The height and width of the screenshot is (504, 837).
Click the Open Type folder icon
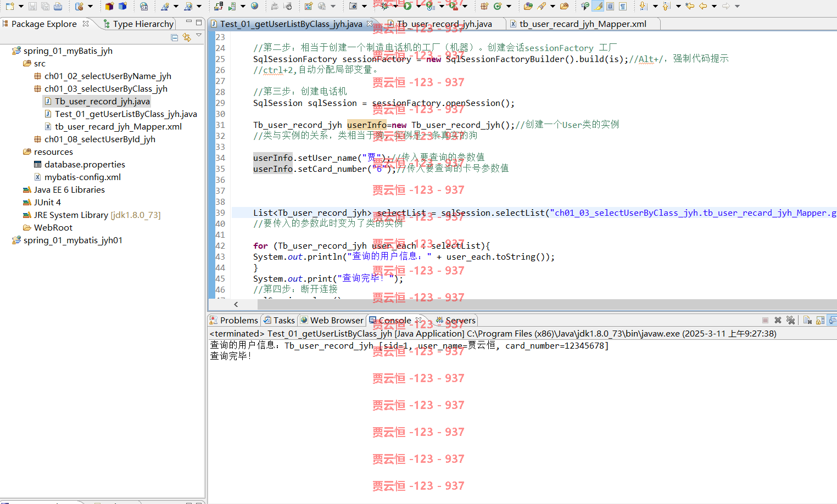(528, 6)
